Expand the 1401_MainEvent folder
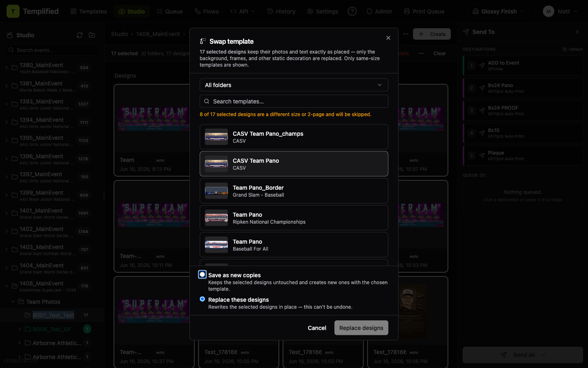Screen dimensions: 588x368 tap(7, 213)
